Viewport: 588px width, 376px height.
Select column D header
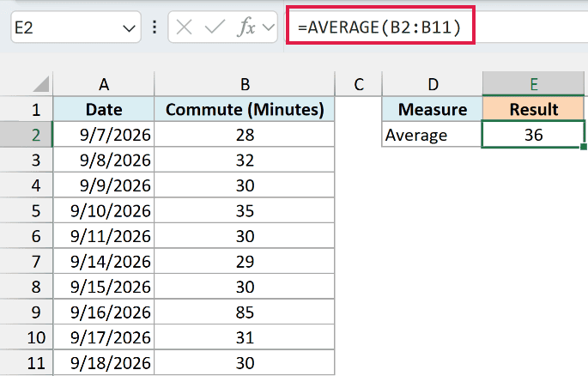click(x=433, y=84)
